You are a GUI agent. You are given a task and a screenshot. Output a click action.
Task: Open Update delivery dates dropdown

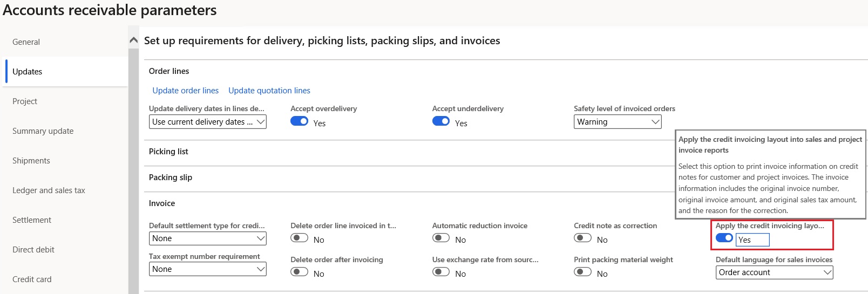click(x=208, y=122)
